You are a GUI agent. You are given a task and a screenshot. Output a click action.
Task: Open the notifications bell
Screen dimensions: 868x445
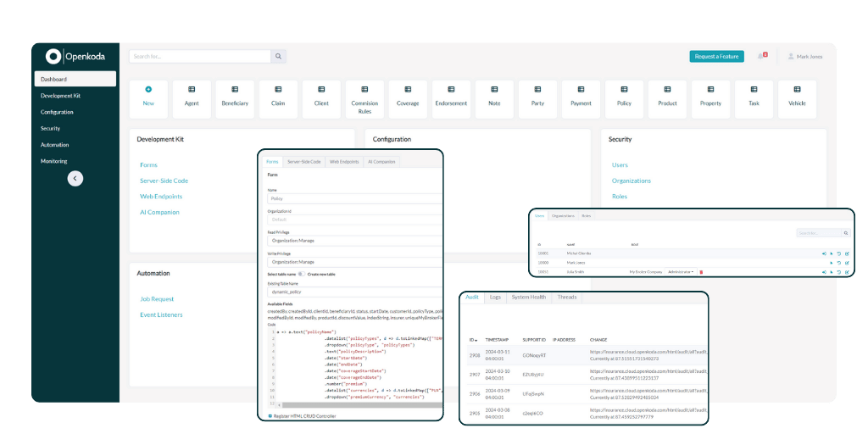point(761,57)
